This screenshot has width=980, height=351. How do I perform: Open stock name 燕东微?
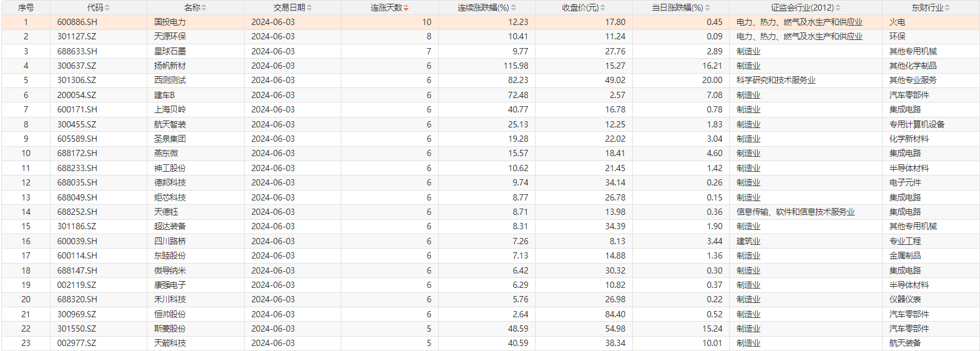[x=166, y=153]
